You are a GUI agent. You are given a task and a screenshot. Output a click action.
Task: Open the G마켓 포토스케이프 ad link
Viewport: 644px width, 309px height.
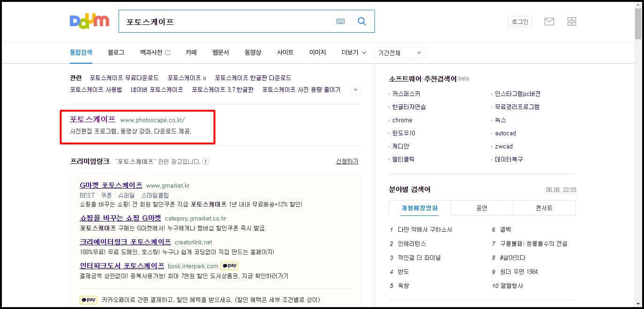click(x=111, y=185)
